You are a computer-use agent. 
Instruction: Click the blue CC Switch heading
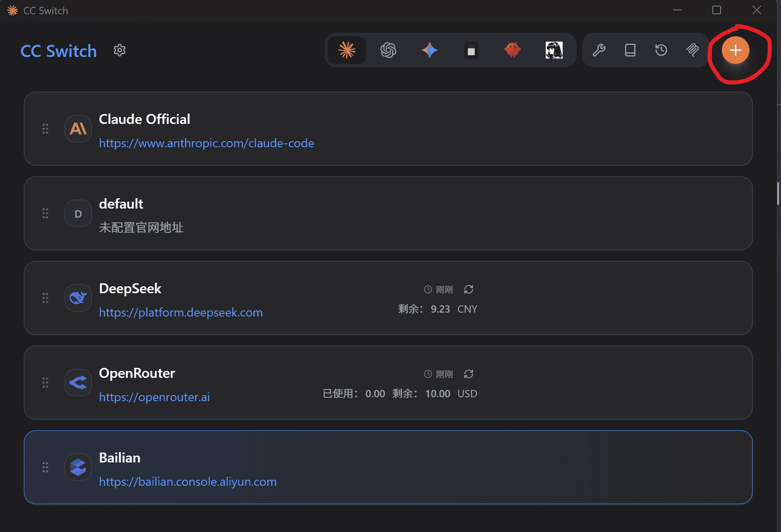tap(59, 51)
